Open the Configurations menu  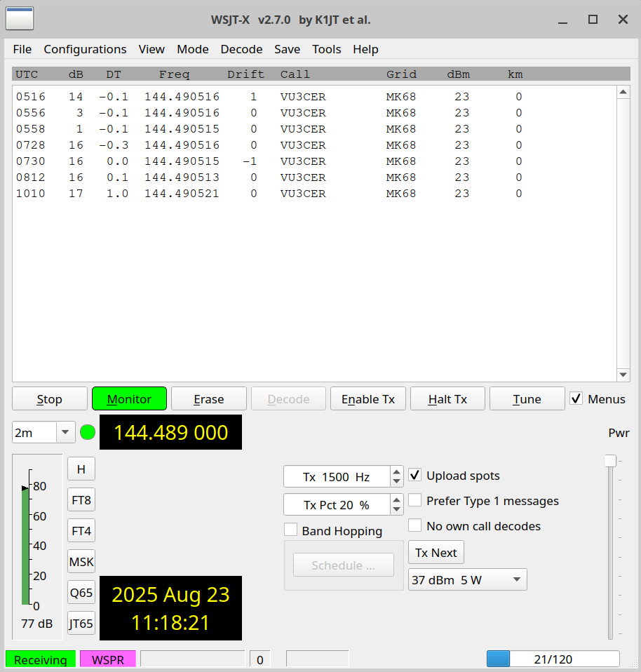pos(85,49)
